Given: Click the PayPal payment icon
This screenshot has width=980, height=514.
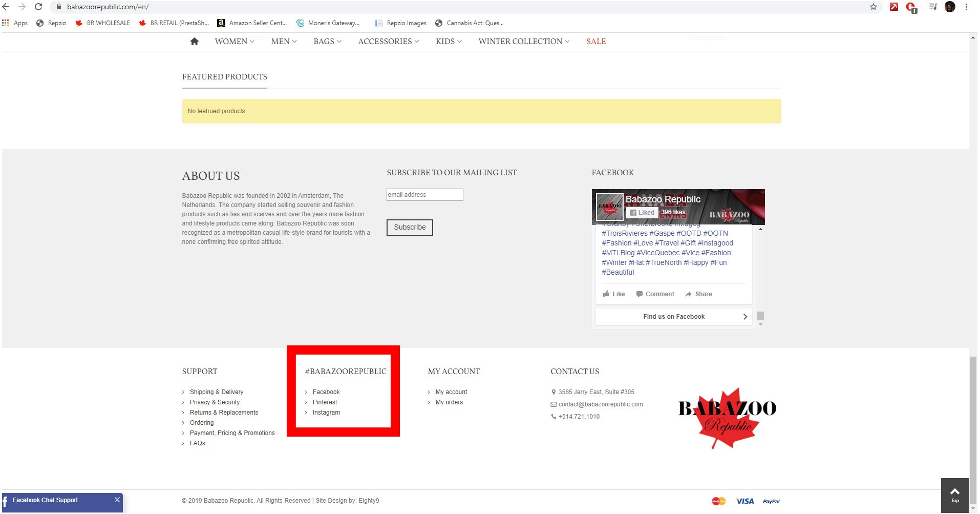Looking at the screenshot, I should pos(771,501).
